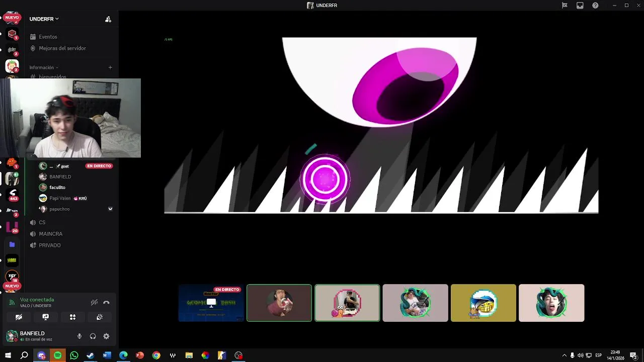Select the snail avatar participant tile
Image resolution: width=644 pixels, height=362 pixels.
(x=347, y=303)
